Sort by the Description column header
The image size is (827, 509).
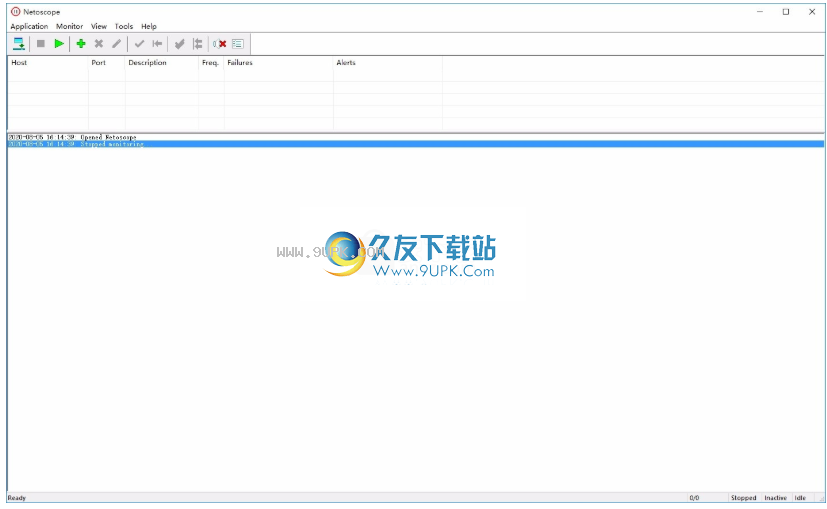coord(161,63)
